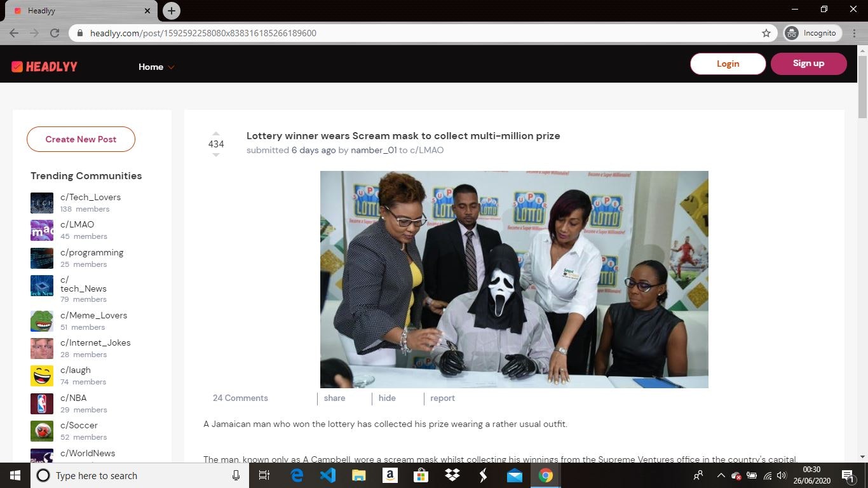Image resolution: width=868 pixels, height=488 pixels.
Task: Click Windows search box
Action: pyautogui.click(x=140, y=475)
